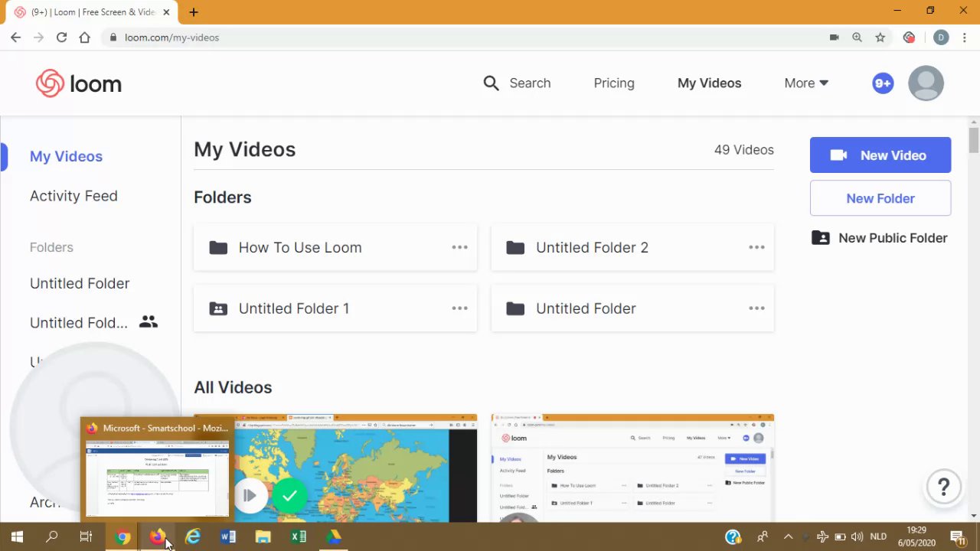
Task: Reload the page in Chrome
Action: pyautogui.click(x=61, y=37)
